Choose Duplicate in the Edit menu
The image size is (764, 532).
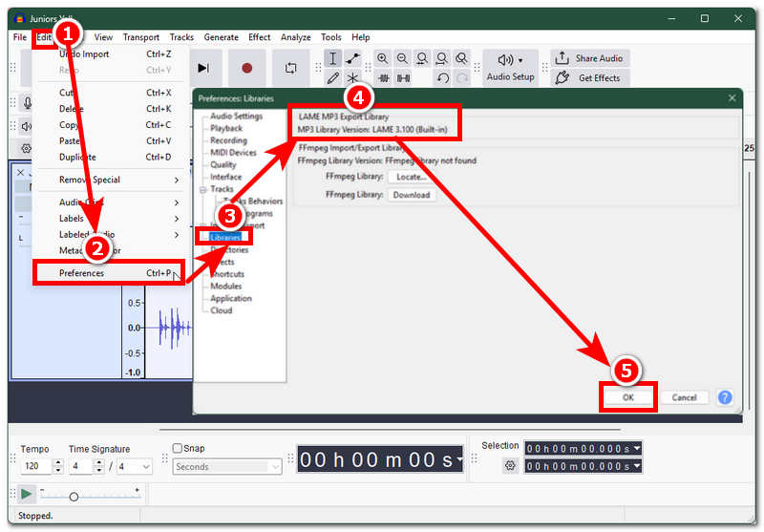tap(109, 158)
